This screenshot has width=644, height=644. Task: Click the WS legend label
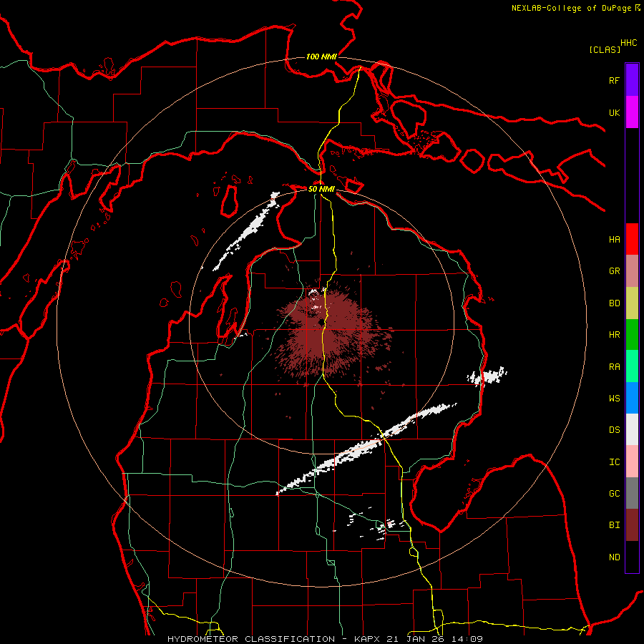click(x=614, y=399)
